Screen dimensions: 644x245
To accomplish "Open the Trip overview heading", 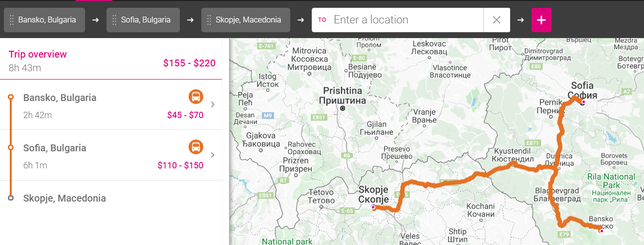I will pyautogui.click(x=38, y=54).
